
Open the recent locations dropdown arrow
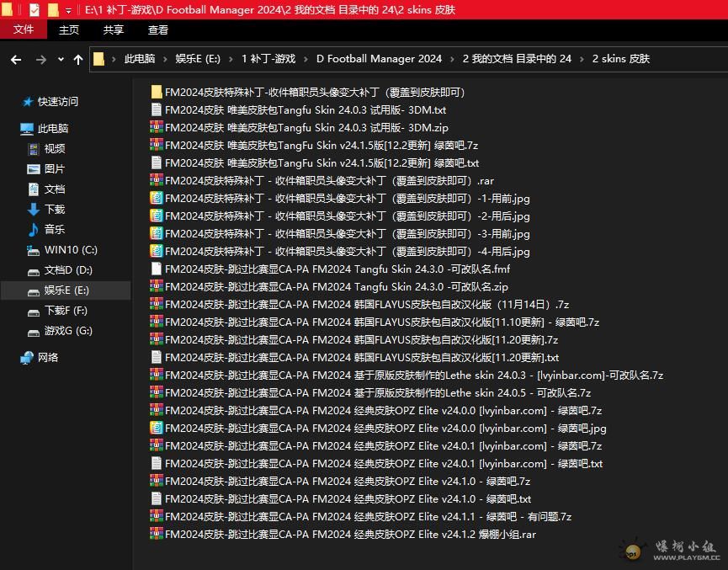click(x=61, y=59)
